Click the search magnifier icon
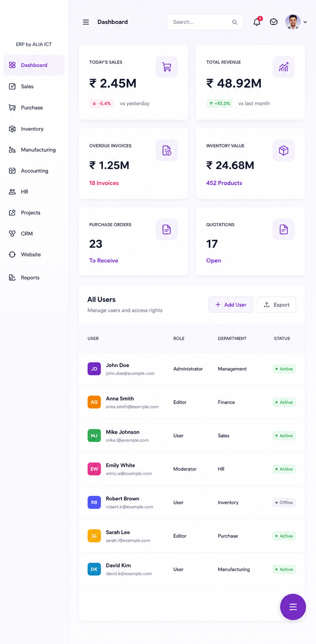The width and height of the screenshot is (316, 644). pyautogui.click(x=235, y=22)
